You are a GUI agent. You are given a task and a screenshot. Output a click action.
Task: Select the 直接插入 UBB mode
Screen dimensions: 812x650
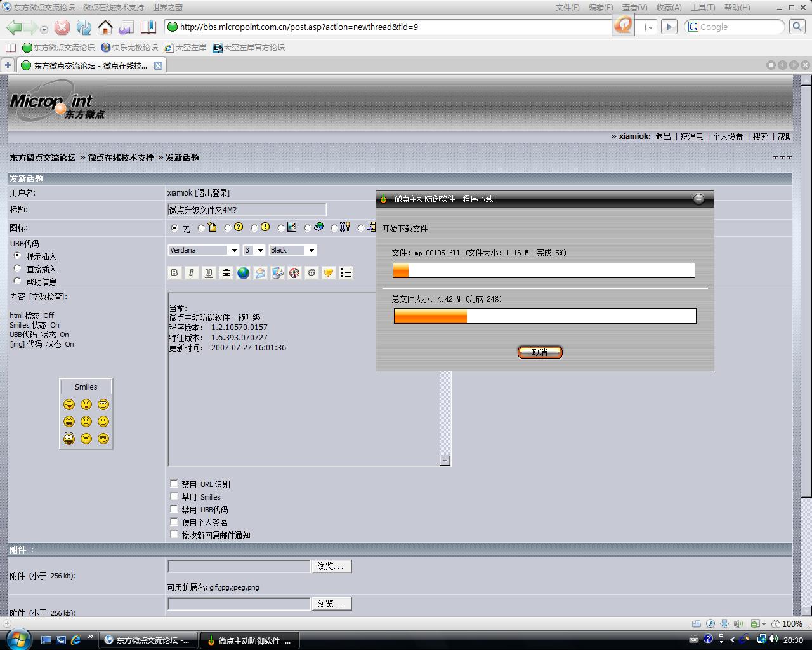click(17, 268)
